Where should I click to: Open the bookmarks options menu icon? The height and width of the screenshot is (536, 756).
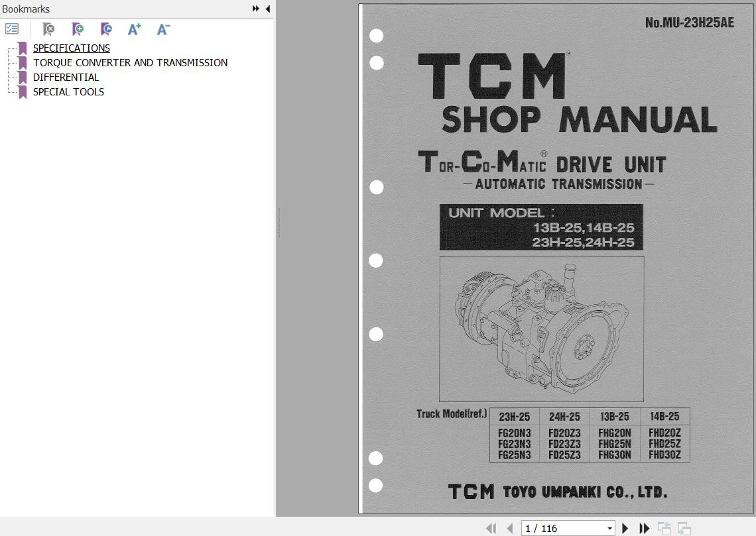pyautogui.click(x=11, y=29)
